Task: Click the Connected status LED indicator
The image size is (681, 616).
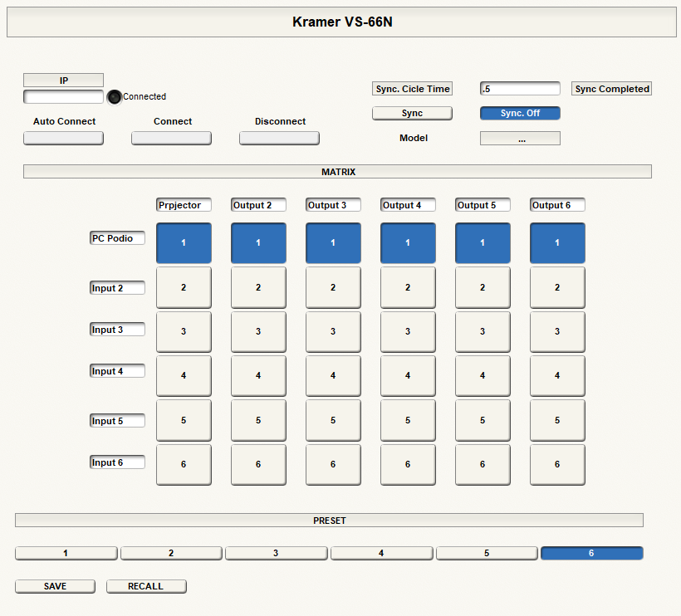Action: 115,96
